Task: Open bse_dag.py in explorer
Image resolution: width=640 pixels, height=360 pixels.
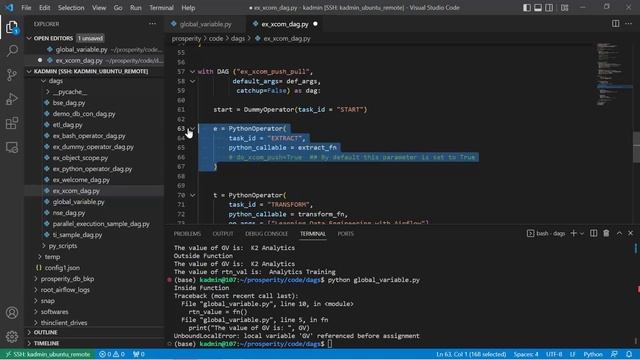Action: [x=69, y=103]
